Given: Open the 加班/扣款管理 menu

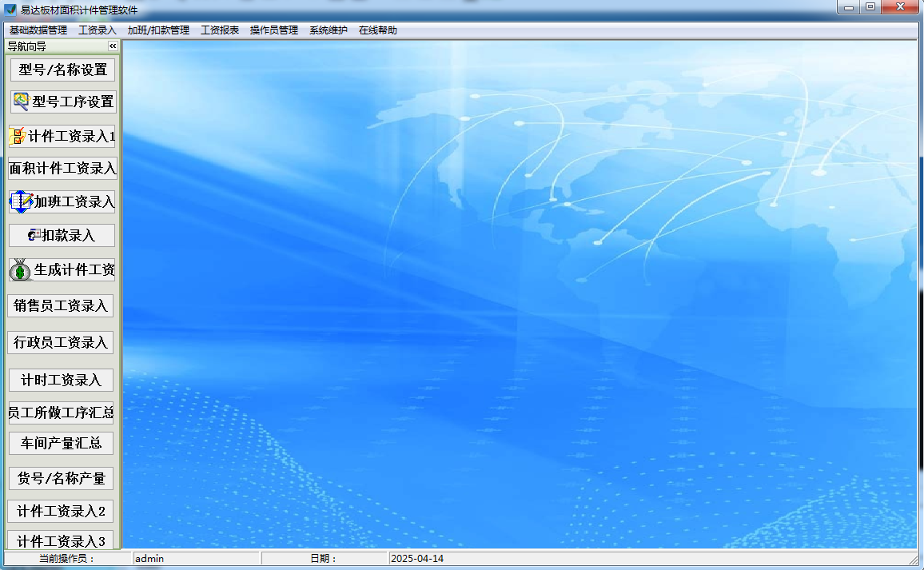Looking at the screenshot, I should pos(158,30).
